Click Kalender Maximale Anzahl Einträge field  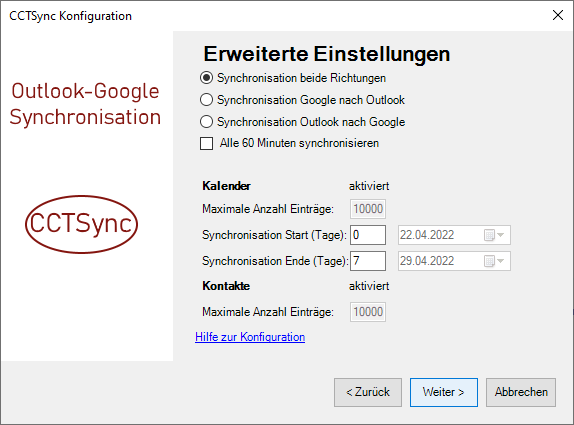(x=368, y=209)
